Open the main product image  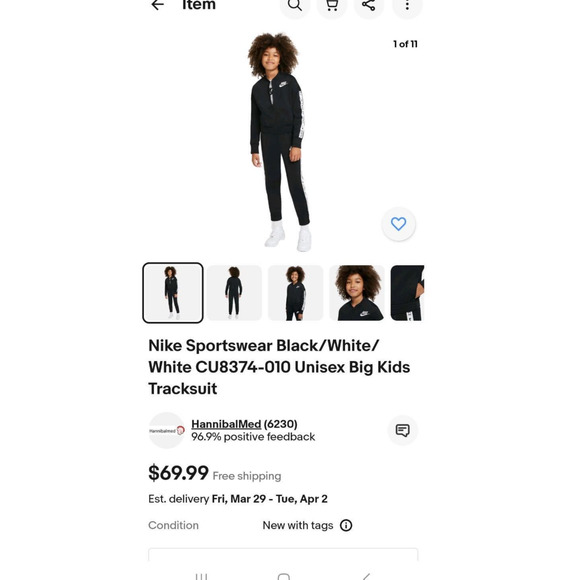[x=279, y=142]
